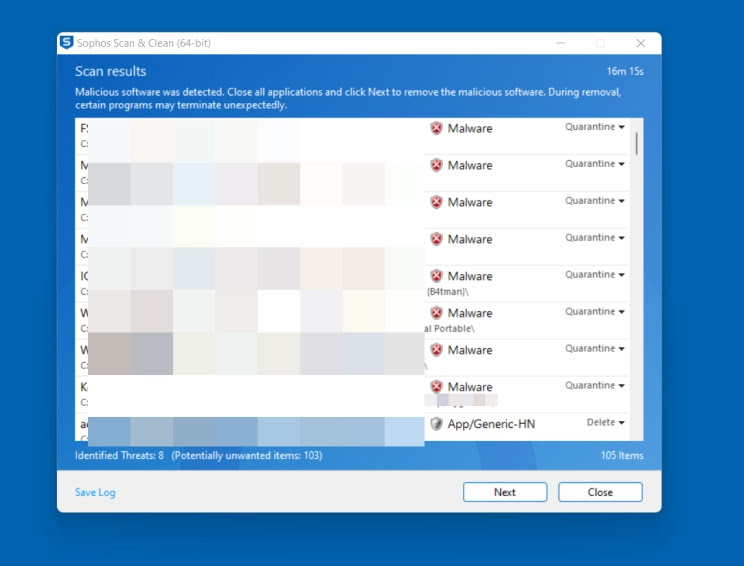Image resolution: width=744 pixels, height=566 pixels.
Task: Open Quarantine dropdown in the second Malware row
Action: point(595,164)
